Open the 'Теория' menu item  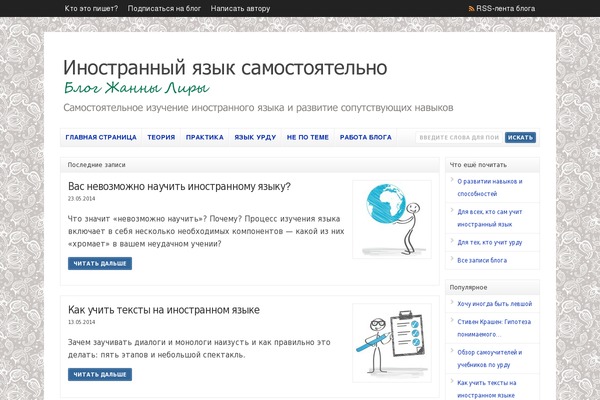(x=161, y=137)
